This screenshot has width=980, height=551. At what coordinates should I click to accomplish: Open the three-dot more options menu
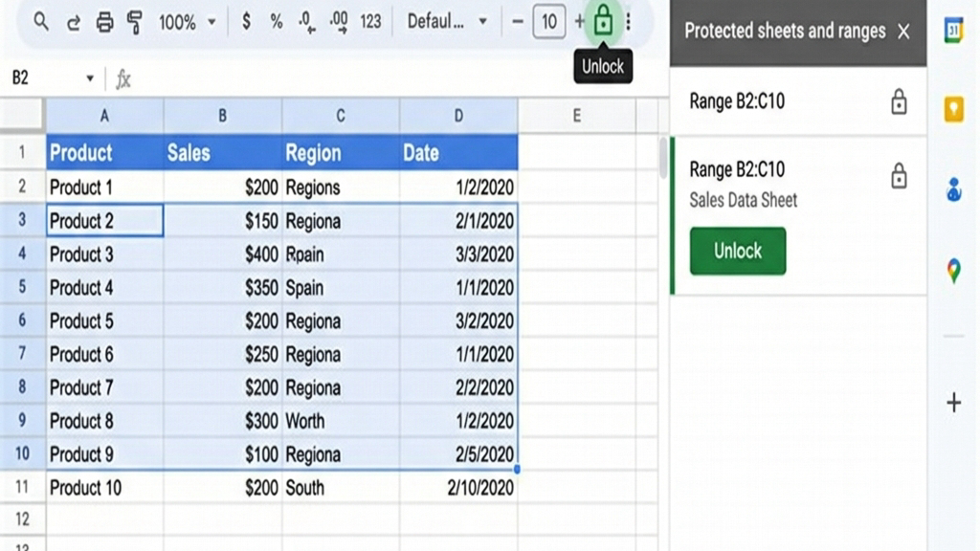(x=628, y=23)
